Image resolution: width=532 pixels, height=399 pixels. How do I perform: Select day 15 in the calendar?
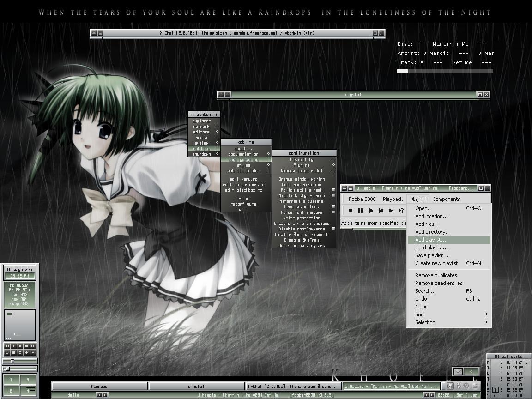pos(508,390)
